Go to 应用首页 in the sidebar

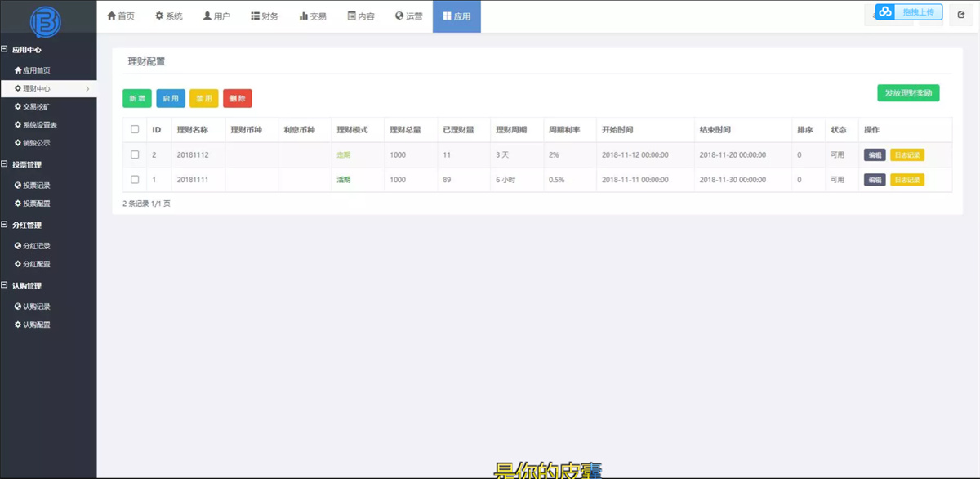(x=41, y=69)
